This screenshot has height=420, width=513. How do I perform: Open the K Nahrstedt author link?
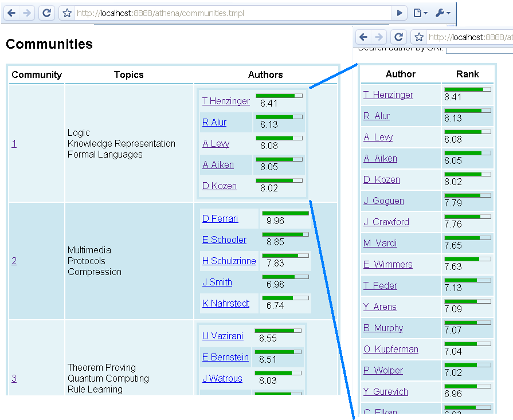click(x=226, y=303)
